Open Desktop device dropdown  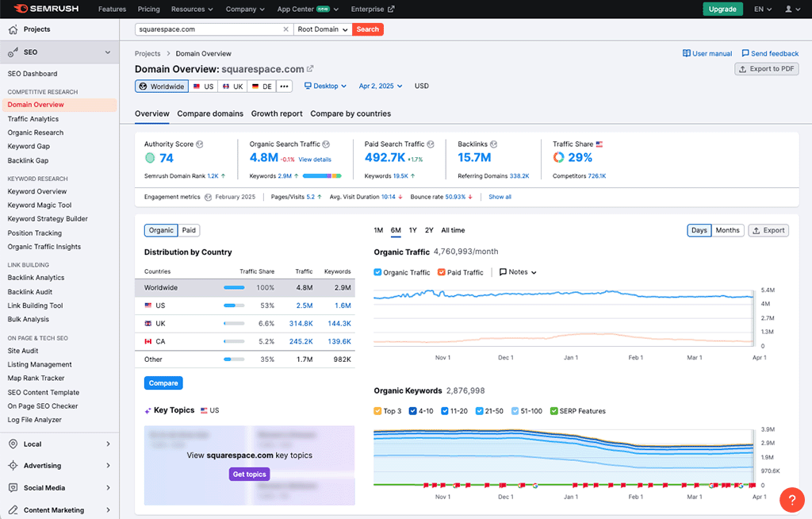tap(325, 86)
